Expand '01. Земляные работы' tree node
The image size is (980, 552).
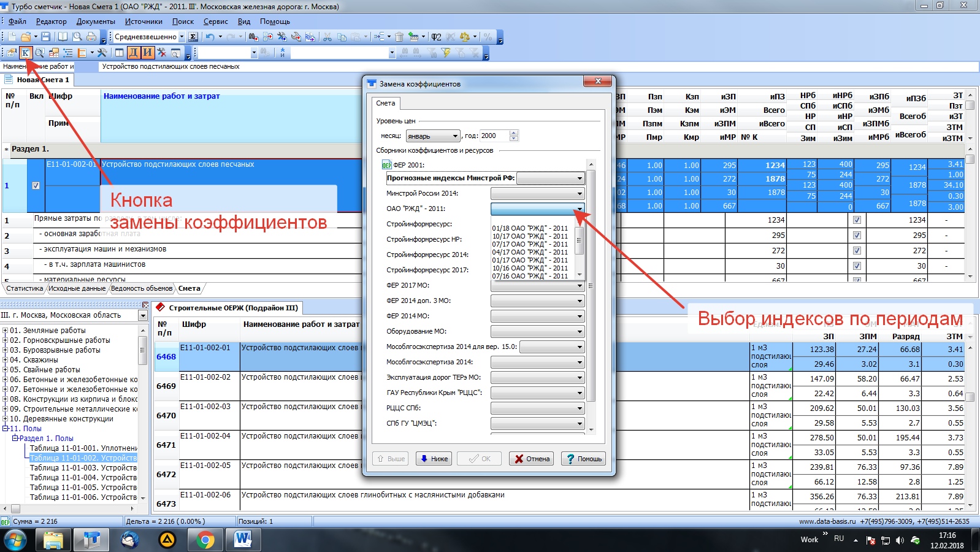(x=5, y=331)
